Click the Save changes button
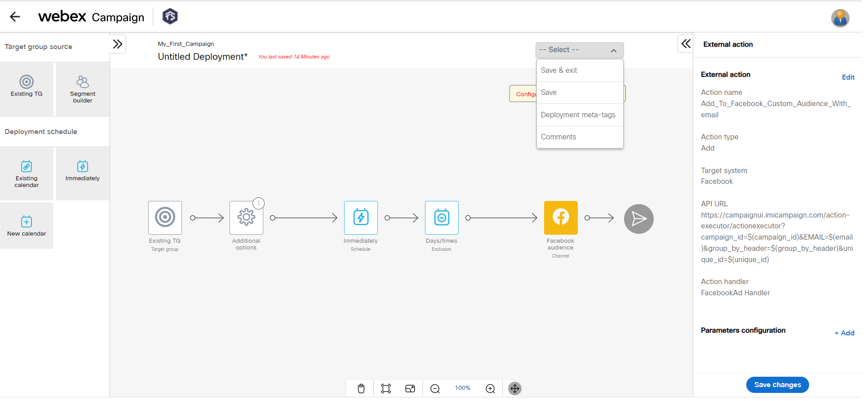Screen dimensions: 868x401 pyautogui.click(x=777, y=385)
